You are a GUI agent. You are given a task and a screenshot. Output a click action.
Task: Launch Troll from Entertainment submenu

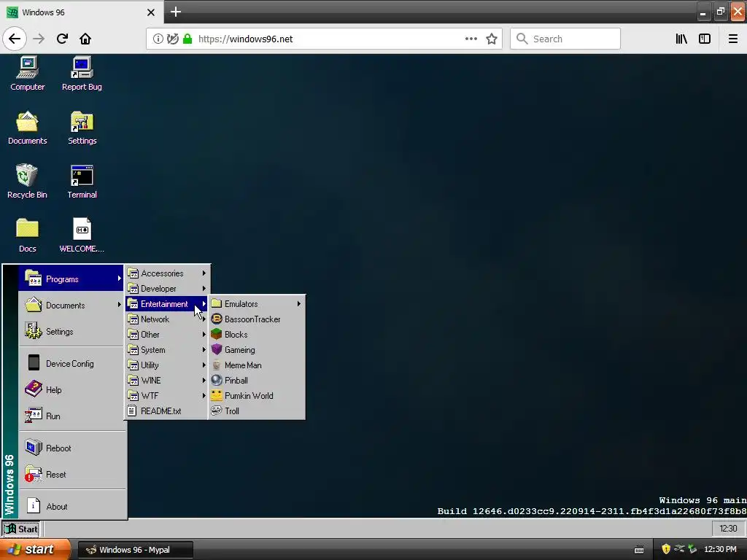[x=256, y=411]
